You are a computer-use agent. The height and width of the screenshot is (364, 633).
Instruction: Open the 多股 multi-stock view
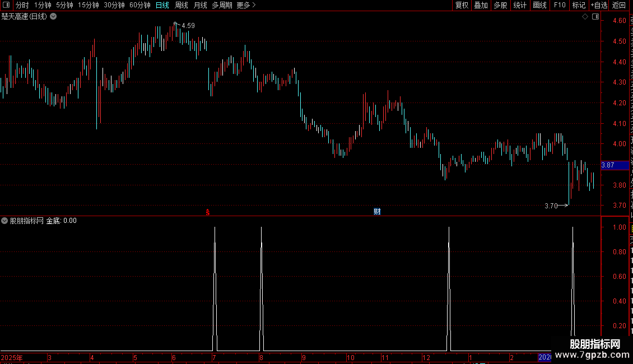[x=501, y=5]
